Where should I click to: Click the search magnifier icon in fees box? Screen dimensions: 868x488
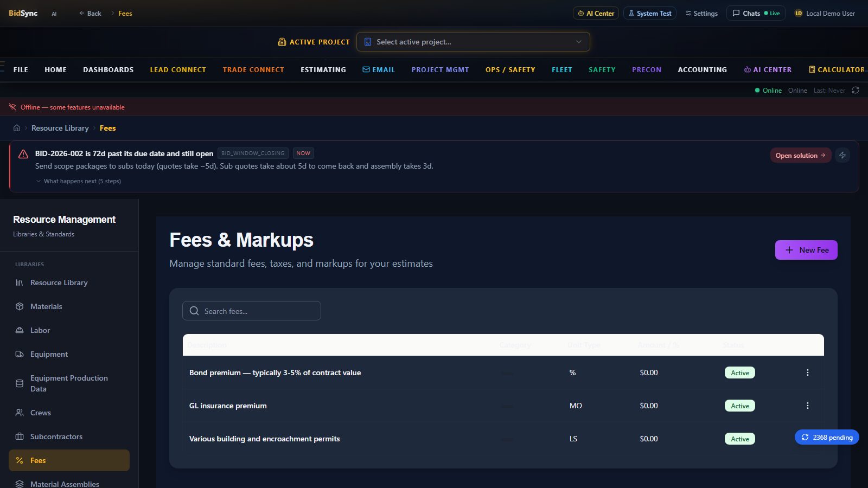[x=194, y=311]
